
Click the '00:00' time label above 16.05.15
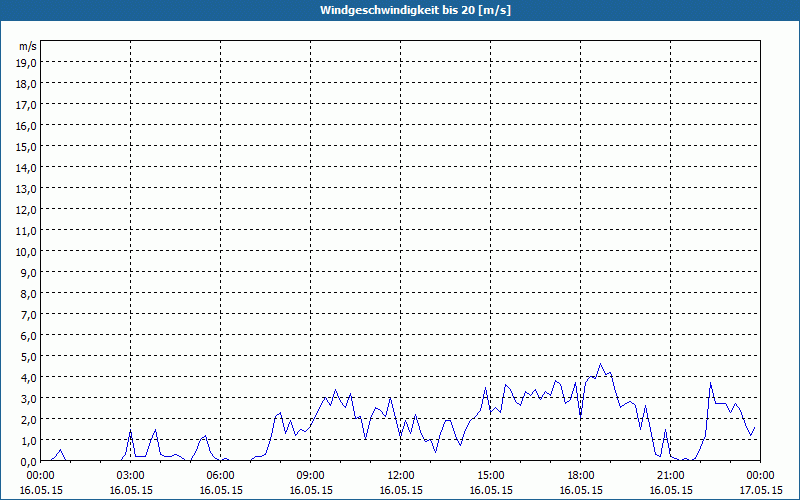click(x=41, y=476)
